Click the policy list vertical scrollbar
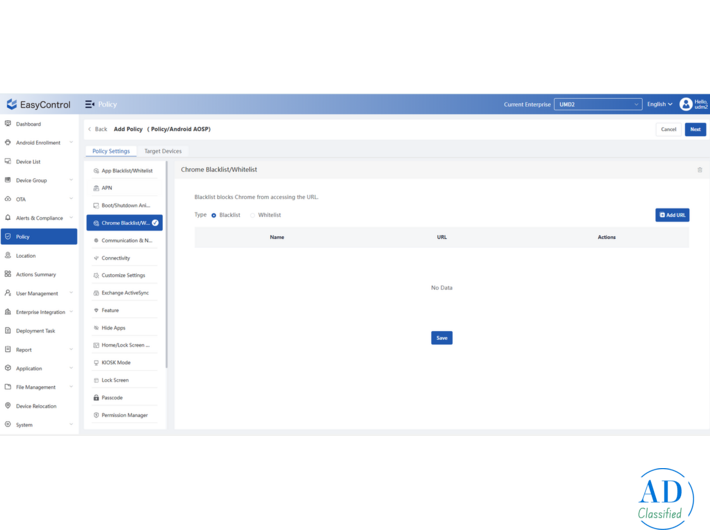Image resolution: width=710 pixels, height=530 pixels. point(166,265)
